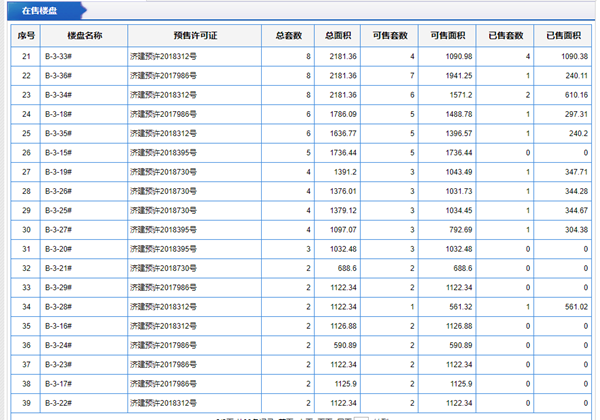The height and width of the screenshot is (420, 600).
Task: Select building name B-3-17#
Action: coord(59,384)
